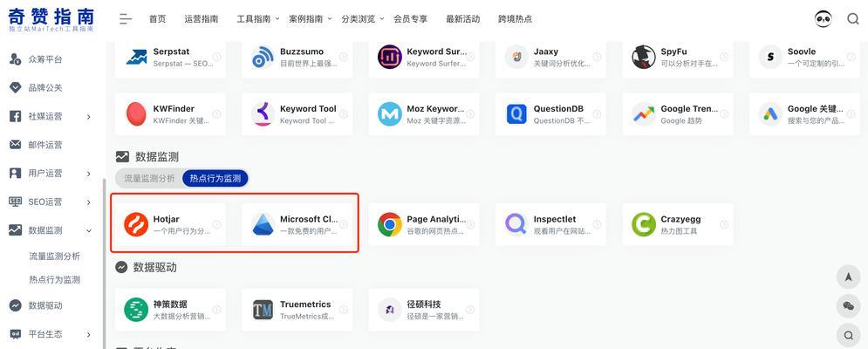This screenshot has width=868, height=349.
Task: Go to 跨境热点 in top navigation
Action: (515, 19)
